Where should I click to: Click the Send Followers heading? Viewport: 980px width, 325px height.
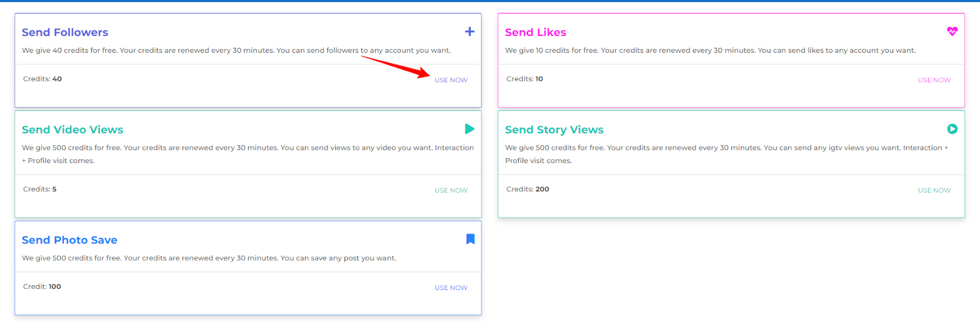tap(65, 32)
